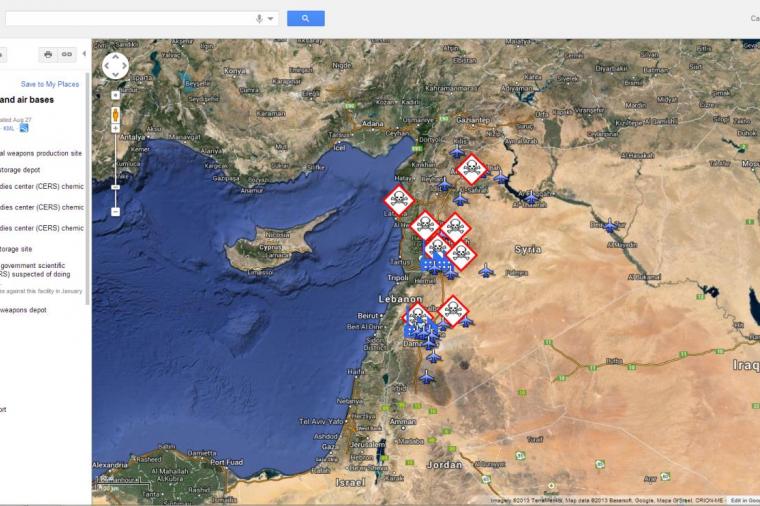The width and height of the screenshot is (760, 506).
Task: Click the skull marker near Latakia coast
Action: click(398, 200)
